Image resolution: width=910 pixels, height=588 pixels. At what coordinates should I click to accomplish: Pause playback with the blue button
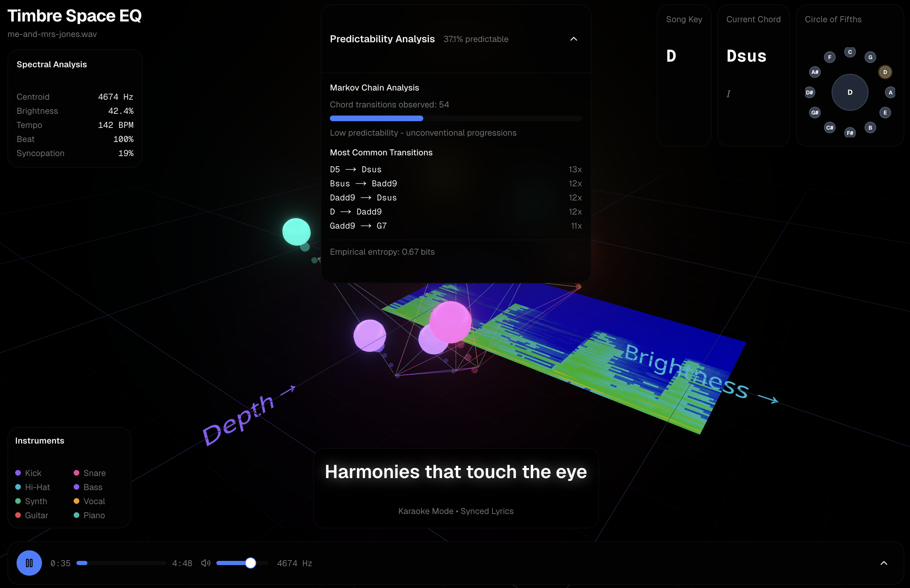tap(29, 563)
